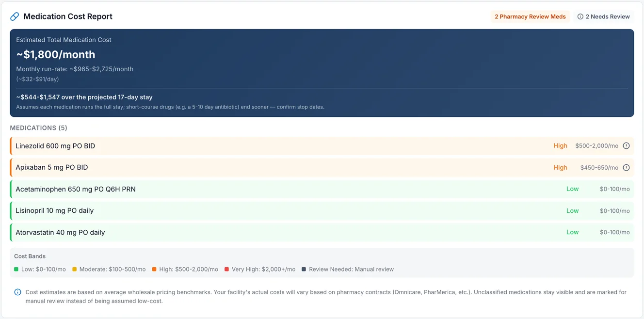Viewport: 644px width, 319px height.
Task: Click the pill icon beside Medication Cost Report
Action: 15,16
